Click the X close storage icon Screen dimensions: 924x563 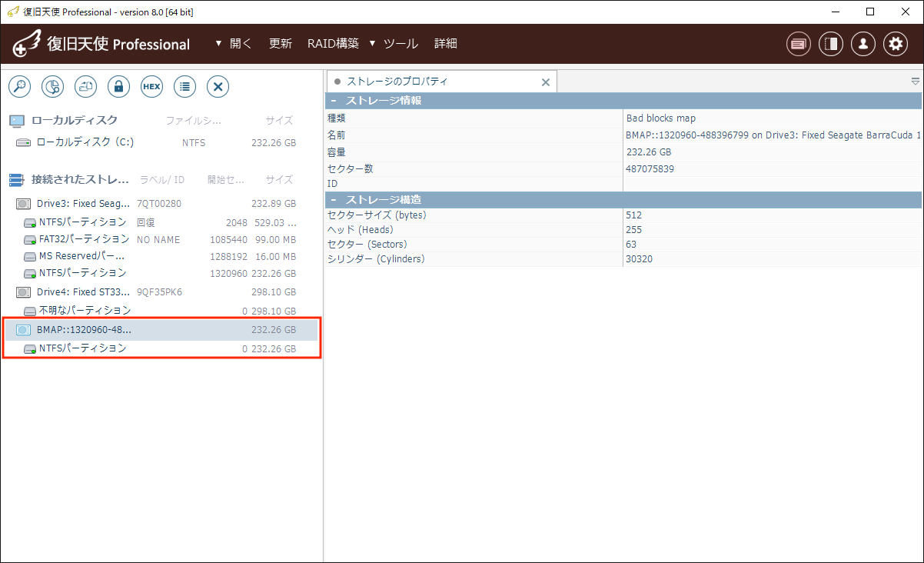click(218, 86)
